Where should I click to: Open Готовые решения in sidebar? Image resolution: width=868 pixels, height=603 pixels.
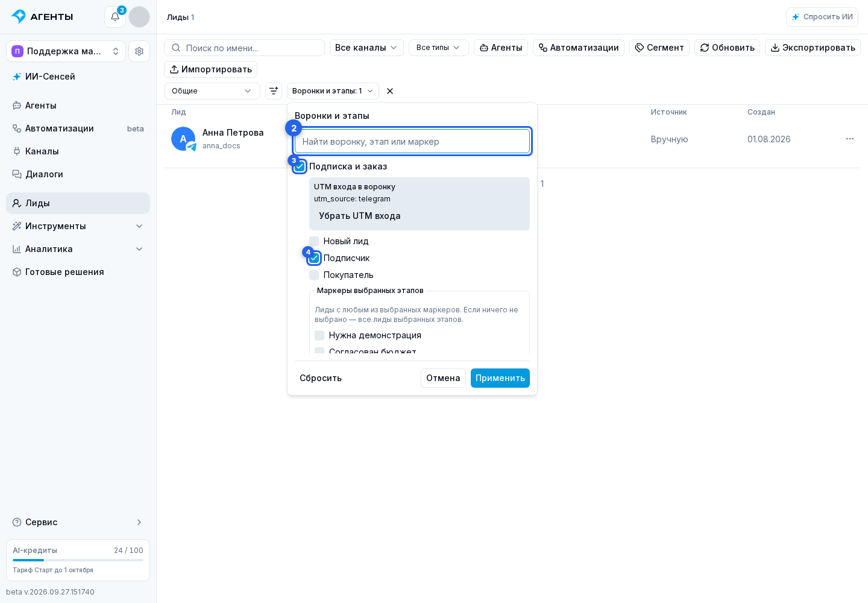tap(78, 272)
